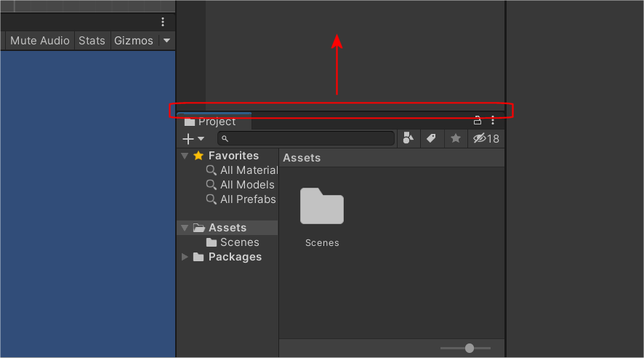Toggle hidden packages visibility eye icon
This screenshot has height=358, width=644.
pos(486,138)
